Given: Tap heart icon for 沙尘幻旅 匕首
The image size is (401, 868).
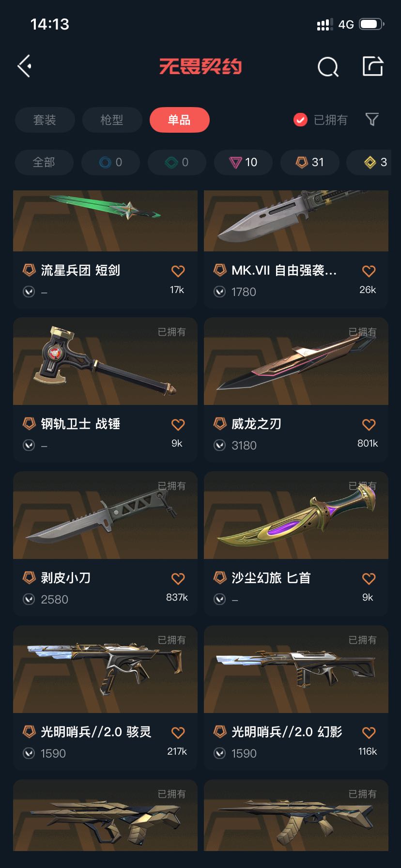Looking at the screenshot, I should pyautogui.click(x=369, y=579).
